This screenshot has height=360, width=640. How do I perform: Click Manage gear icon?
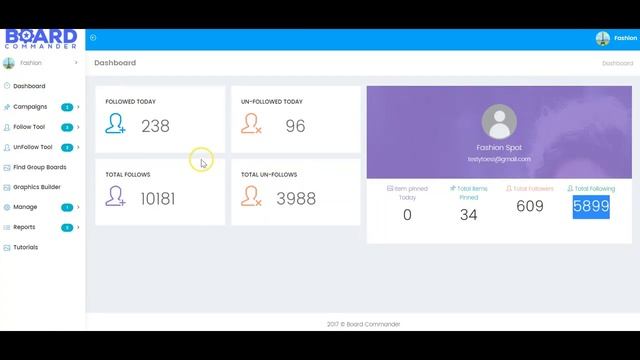[x=7, y=207]
